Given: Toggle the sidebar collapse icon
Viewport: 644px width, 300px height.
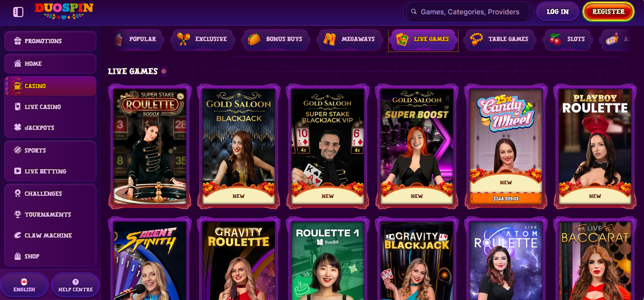Looking at the screenshot, I should click(18, 12).
